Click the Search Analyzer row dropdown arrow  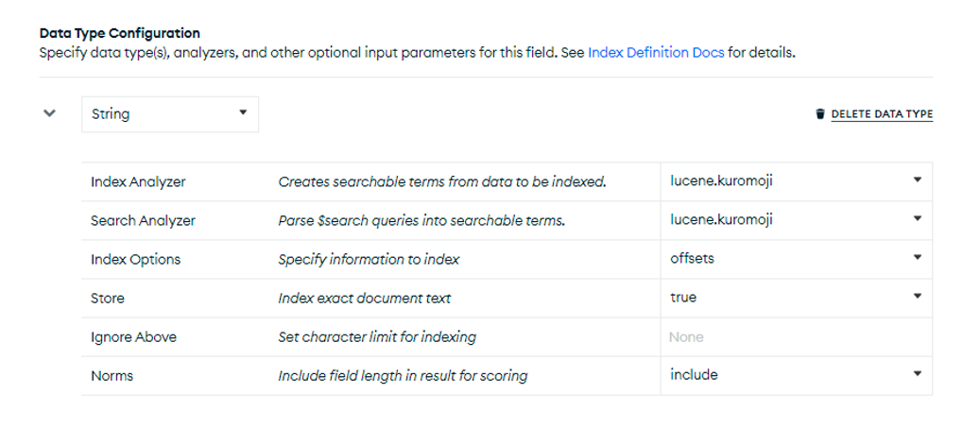pos(917,218)
